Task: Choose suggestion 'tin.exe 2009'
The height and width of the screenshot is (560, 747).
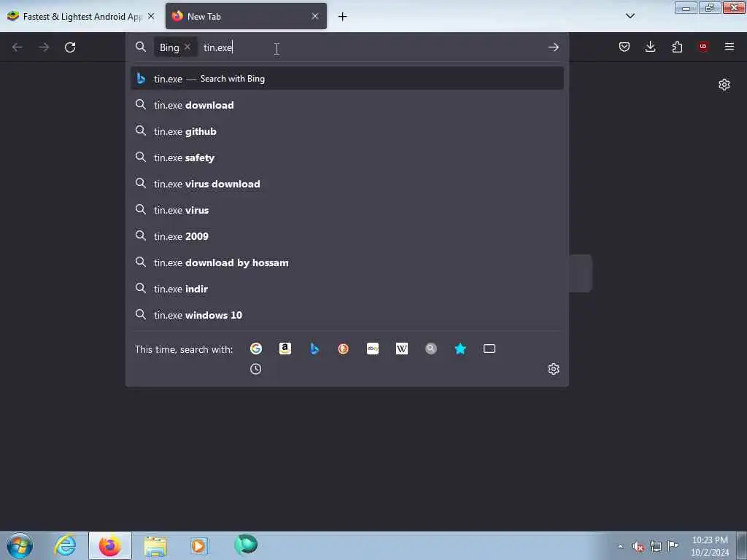Action: (347, 236)
